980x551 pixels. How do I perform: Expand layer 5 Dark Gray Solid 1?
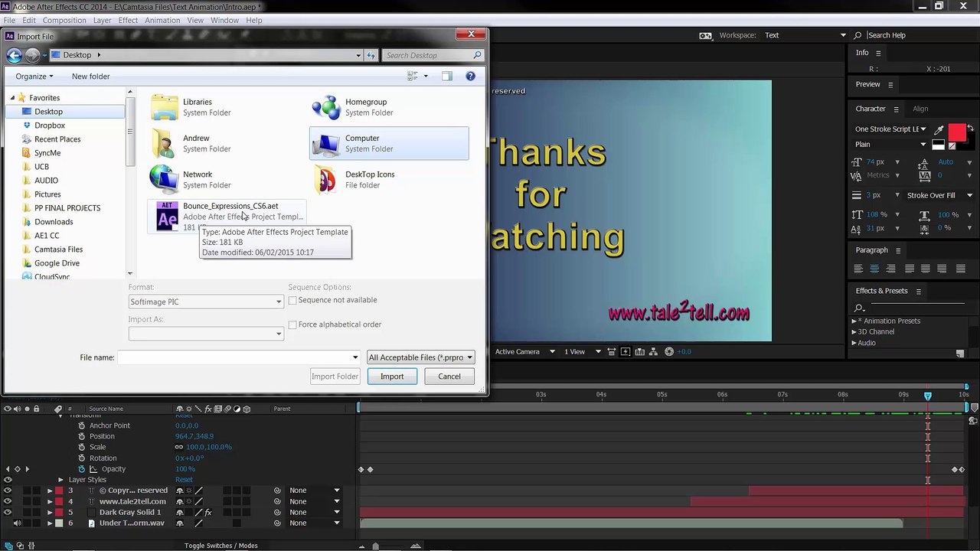click(50, 512)
